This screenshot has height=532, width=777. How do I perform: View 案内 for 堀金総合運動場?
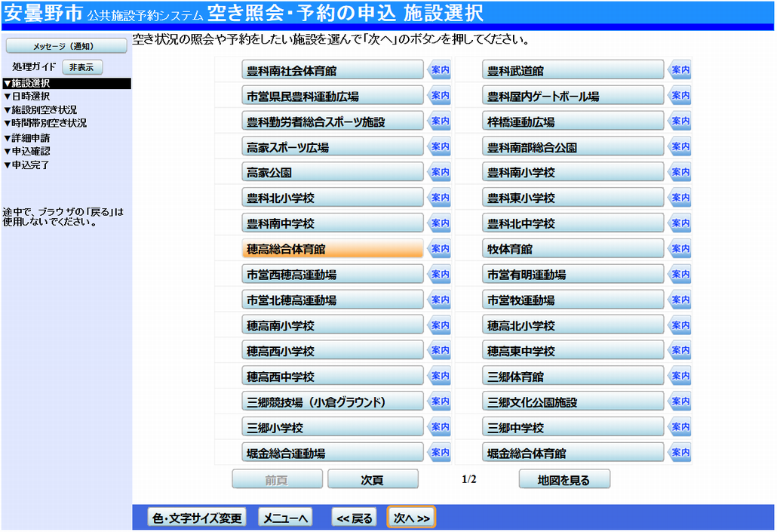[439, 453]
